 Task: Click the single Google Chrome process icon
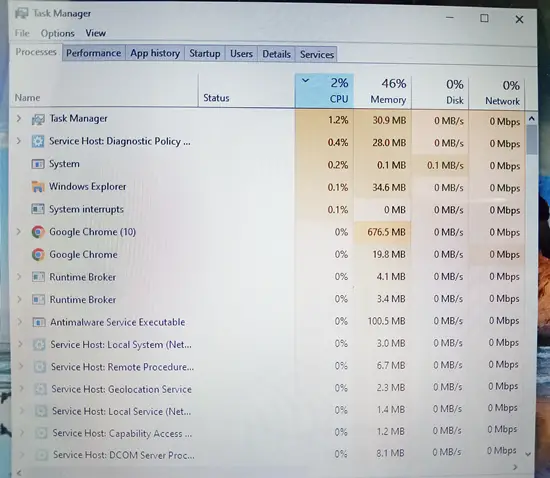tap(38, 255)
